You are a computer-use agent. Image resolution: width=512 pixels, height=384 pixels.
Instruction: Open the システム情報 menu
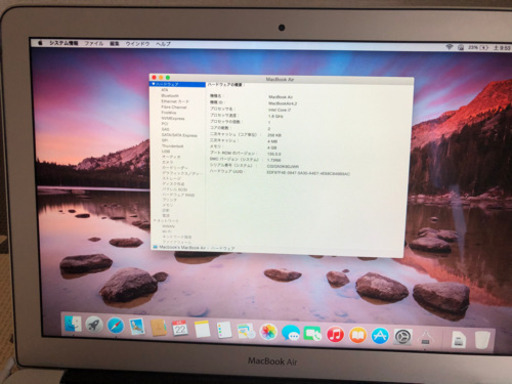(64, 43)
